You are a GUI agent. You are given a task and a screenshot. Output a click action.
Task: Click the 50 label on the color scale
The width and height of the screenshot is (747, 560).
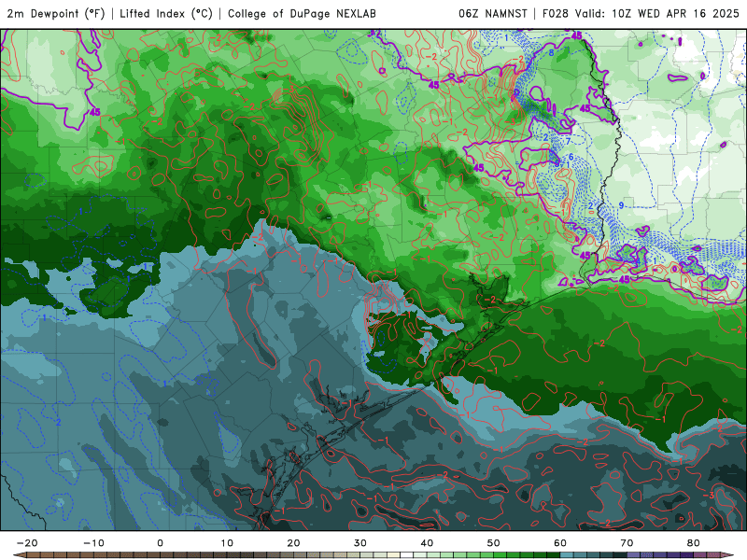494,543
